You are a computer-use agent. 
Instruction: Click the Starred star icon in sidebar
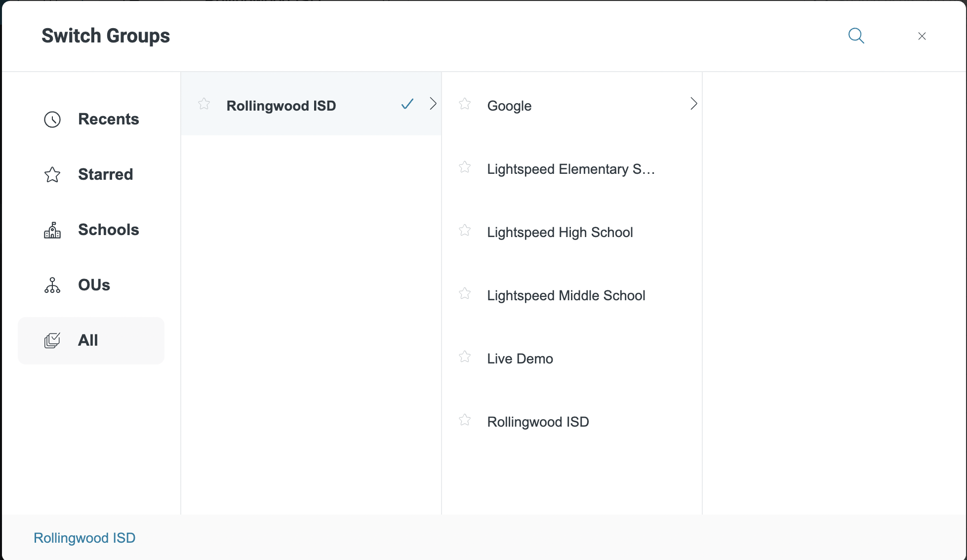[52, 174]
